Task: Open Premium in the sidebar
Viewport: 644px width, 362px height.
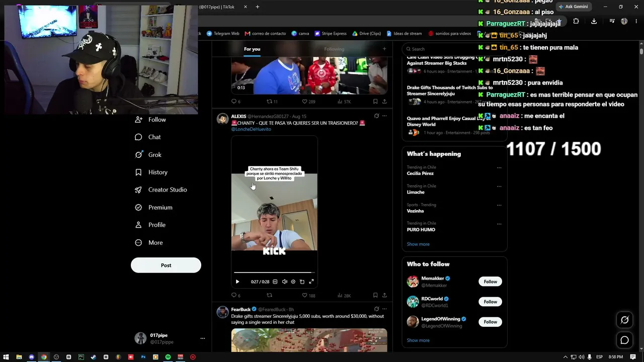Action: pos(153,208)
